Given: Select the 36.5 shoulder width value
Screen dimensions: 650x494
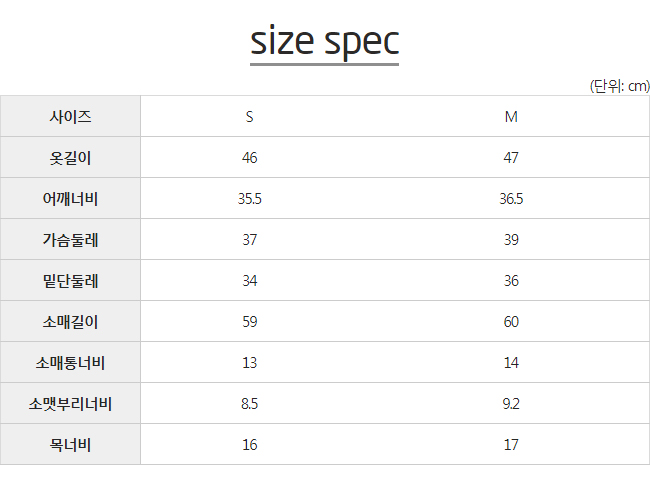Looking at the screenshot, I should (x=511, y=199).
